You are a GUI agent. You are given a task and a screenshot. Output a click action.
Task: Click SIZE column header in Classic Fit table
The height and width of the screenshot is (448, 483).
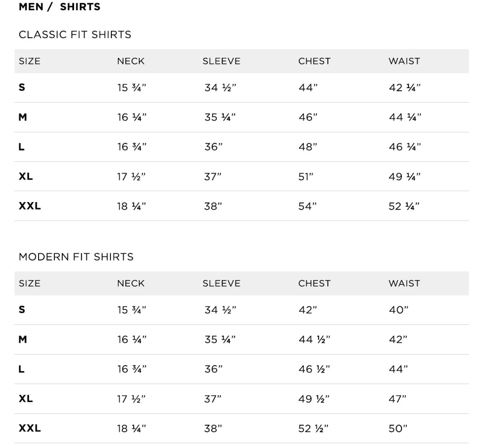point(30,61)
